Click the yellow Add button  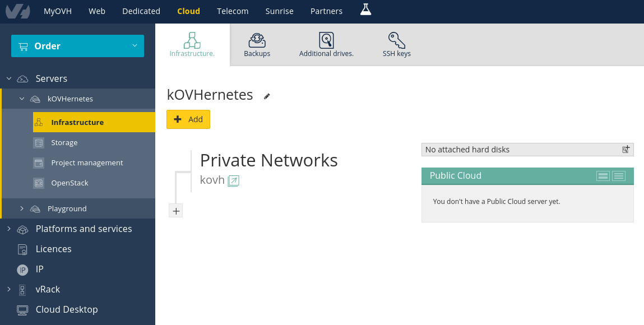pos(188,119)
